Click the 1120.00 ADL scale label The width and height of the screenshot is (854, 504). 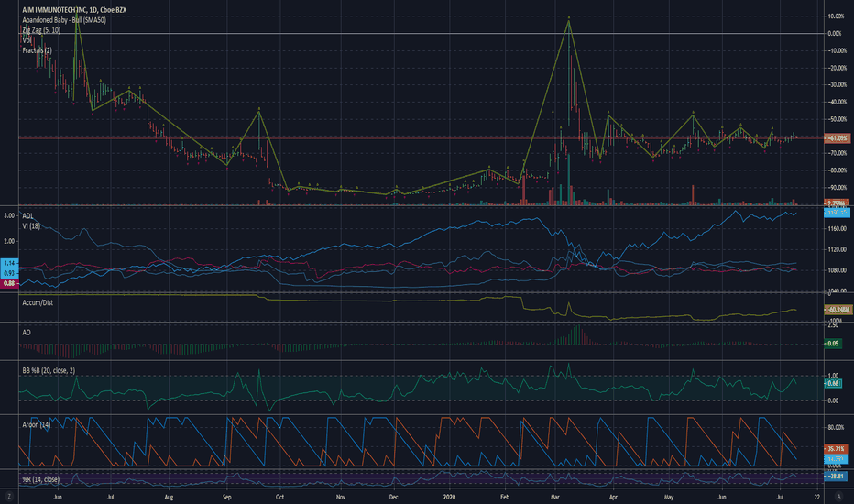838,249
